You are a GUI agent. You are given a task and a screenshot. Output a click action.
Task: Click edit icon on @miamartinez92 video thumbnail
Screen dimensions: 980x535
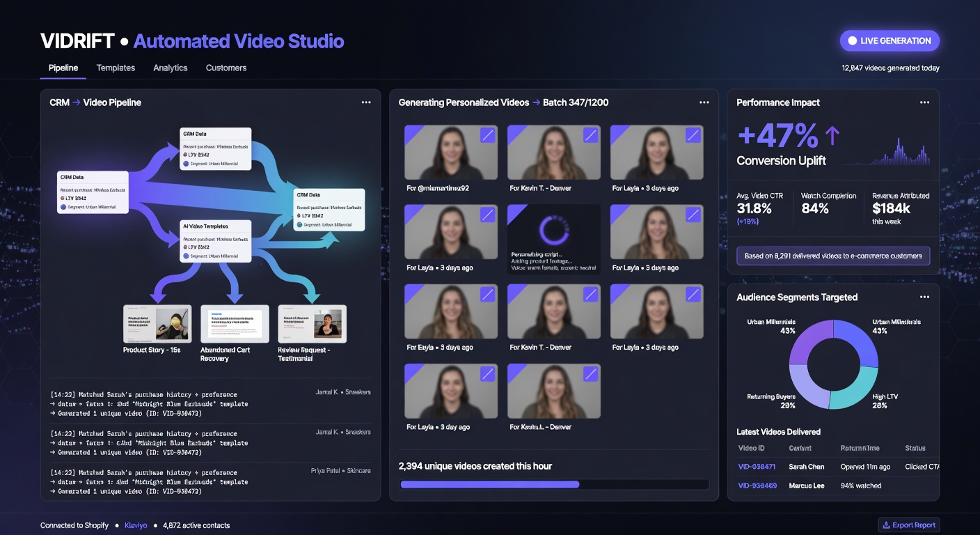[488, 135]
